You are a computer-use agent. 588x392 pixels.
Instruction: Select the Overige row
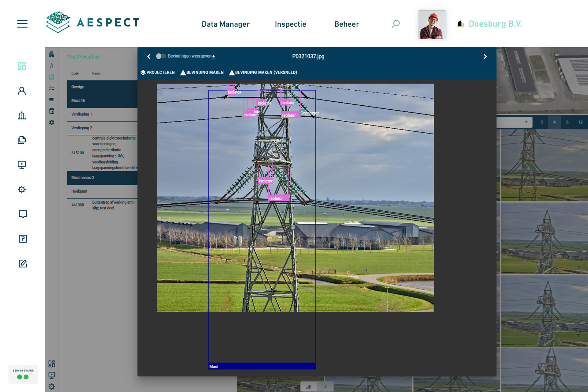tap(102, 87)
